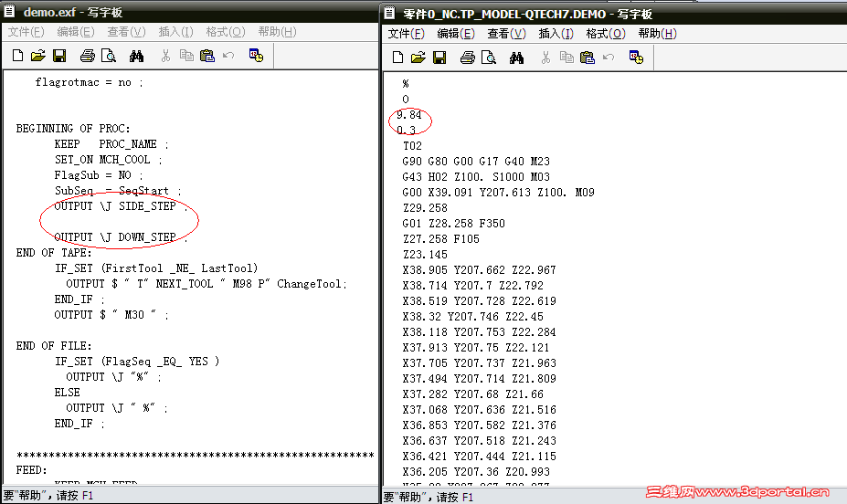Click New document icon in QTECH7.DEMO window
The height and width of the screenshot is (504, 847).
click(x=398, y=58)
